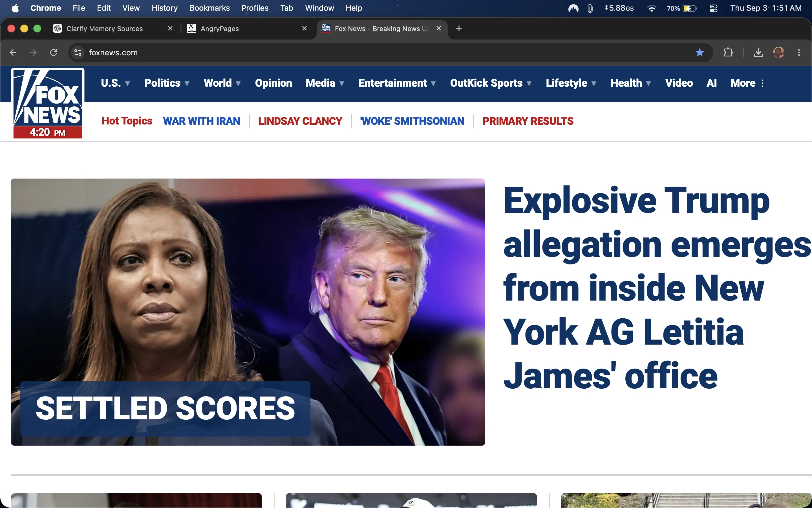Open the Video section link

(679, 83)
